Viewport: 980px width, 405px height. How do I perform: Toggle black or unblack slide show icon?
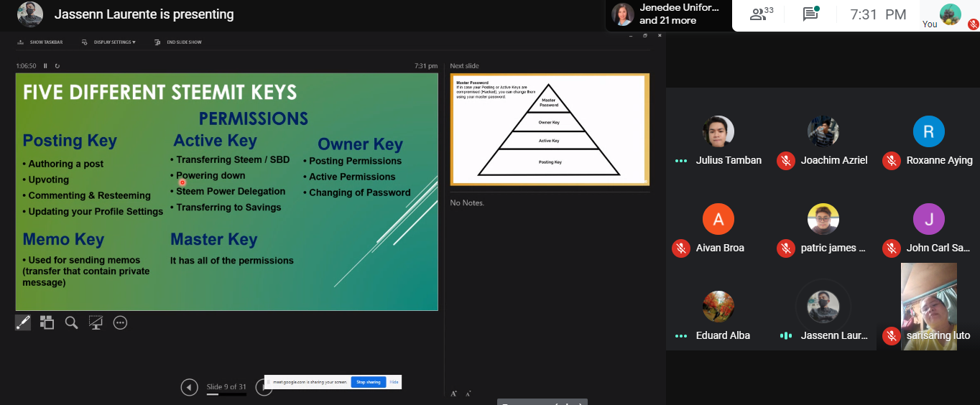(x=96, y=322)
